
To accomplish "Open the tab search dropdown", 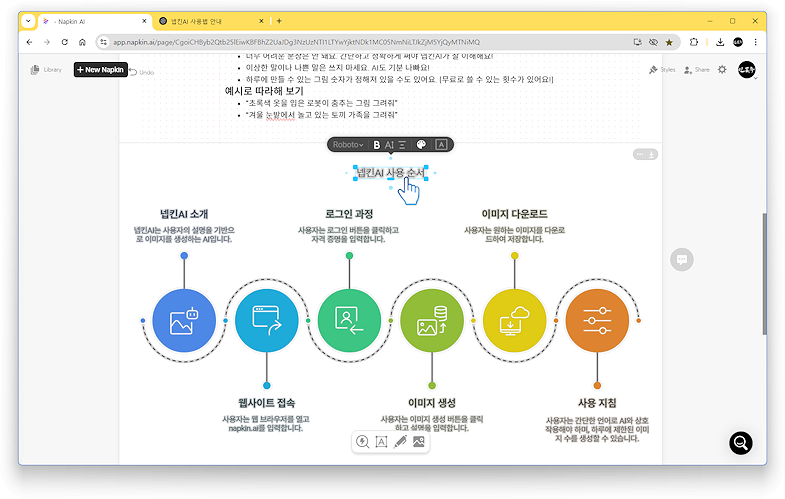I will (x=28, y=21).
